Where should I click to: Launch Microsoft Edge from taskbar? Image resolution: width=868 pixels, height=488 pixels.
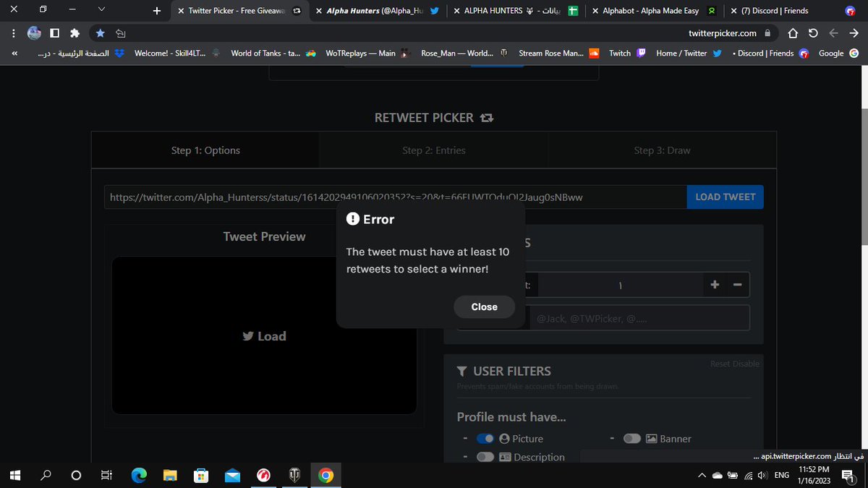(x=139, y=475)
